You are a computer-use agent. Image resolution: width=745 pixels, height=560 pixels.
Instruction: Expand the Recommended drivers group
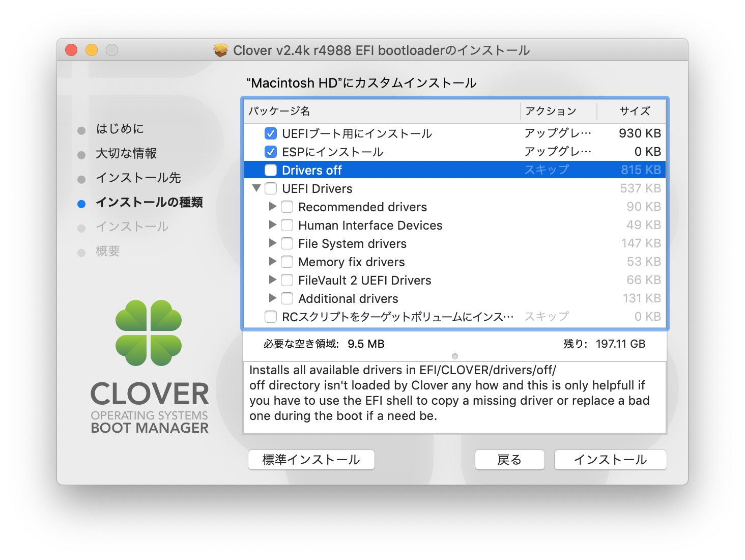(273, 206)
